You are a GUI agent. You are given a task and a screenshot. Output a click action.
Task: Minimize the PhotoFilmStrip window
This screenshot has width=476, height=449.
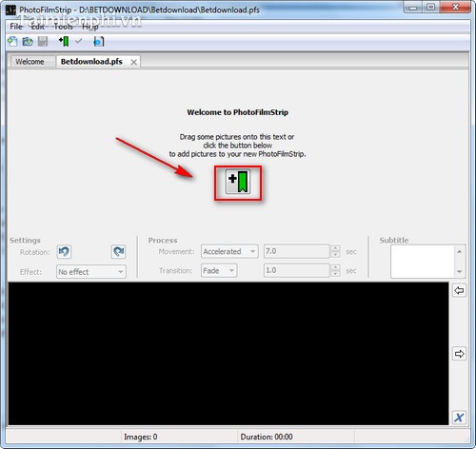click(413, 8)
